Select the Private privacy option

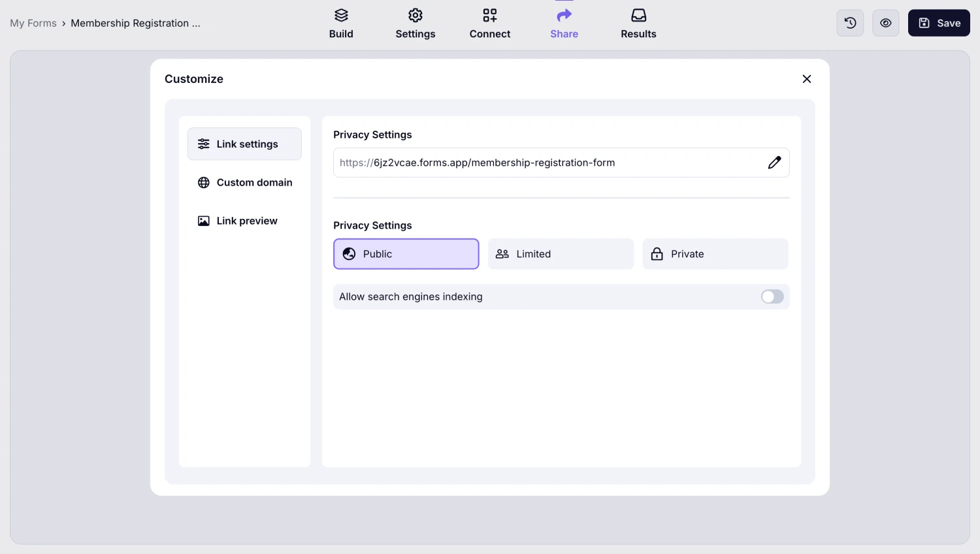(715, 253)
